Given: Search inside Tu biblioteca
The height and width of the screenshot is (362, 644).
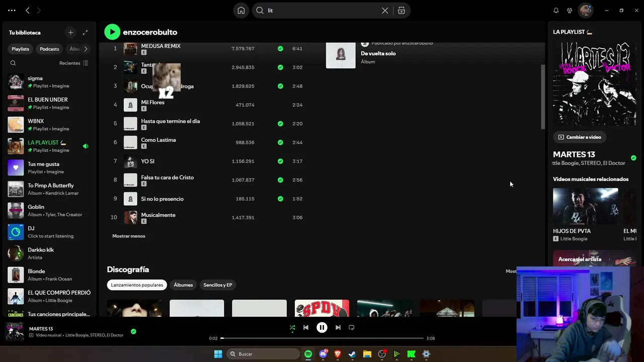Looking at the screenshot, I should [x=13, y=63].
